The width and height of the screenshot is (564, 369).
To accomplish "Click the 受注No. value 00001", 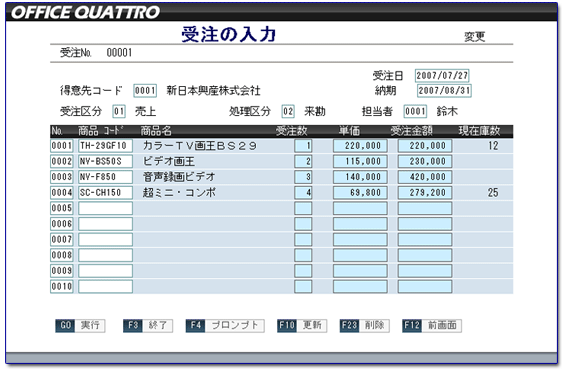I will click(x=119, y=53).
